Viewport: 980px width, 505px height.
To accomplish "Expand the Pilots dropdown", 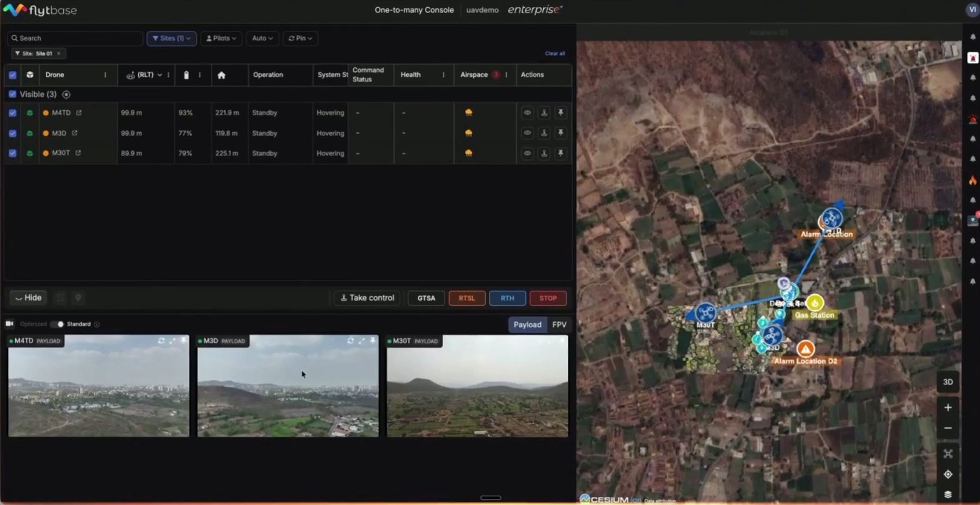I will click(x=221, y=38).
